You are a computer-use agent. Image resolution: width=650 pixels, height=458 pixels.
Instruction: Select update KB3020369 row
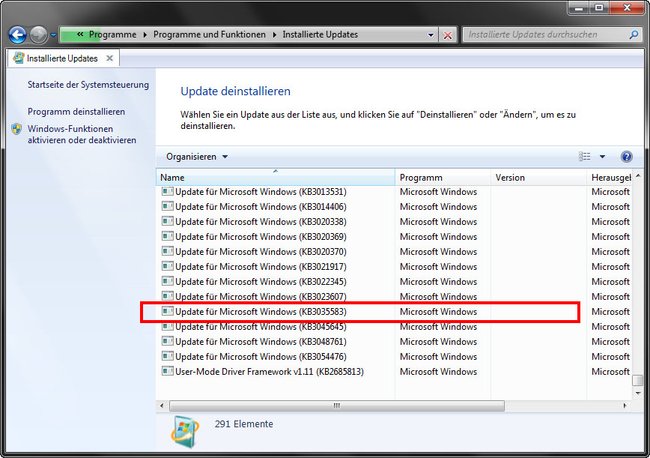point(395,237)
